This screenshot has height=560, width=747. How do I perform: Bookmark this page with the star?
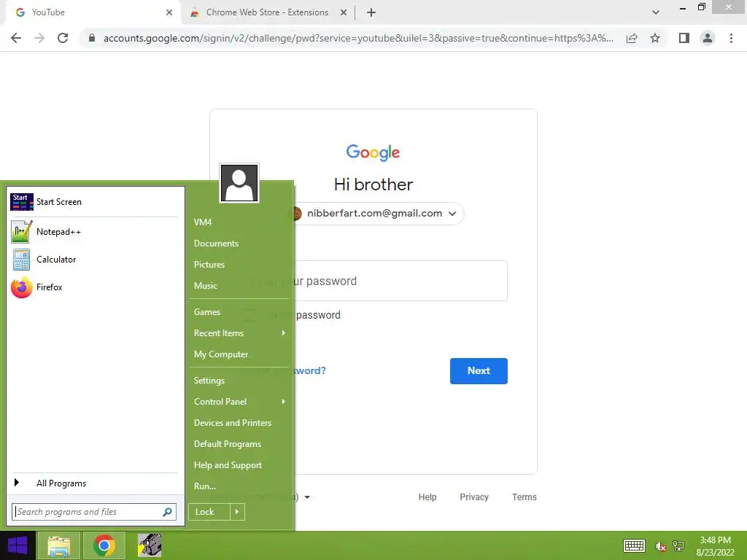click(655, 38)
